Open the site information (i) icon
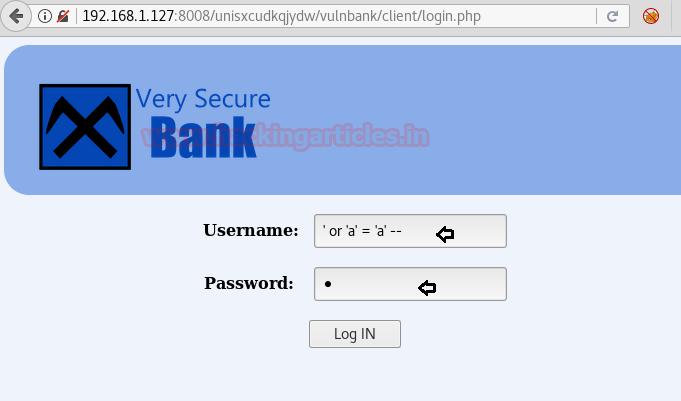This screenshot has height=401, width=681. [x=45, y=17]
